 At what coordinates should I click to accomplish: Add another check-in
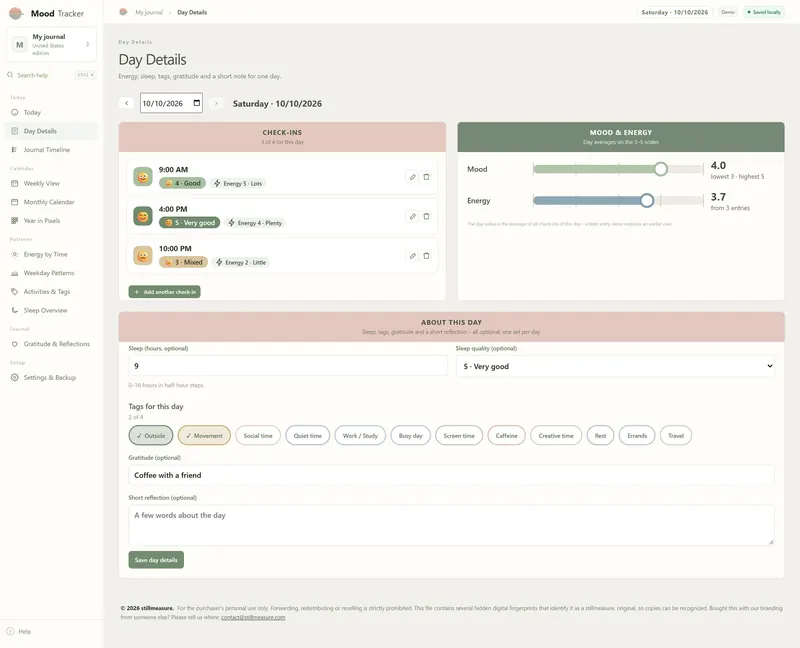[x=164, y=292]
